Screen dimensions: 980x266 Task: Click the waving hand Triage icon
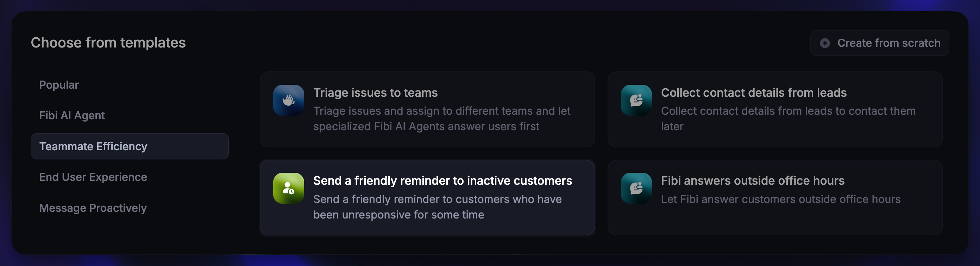pos(288,100)
